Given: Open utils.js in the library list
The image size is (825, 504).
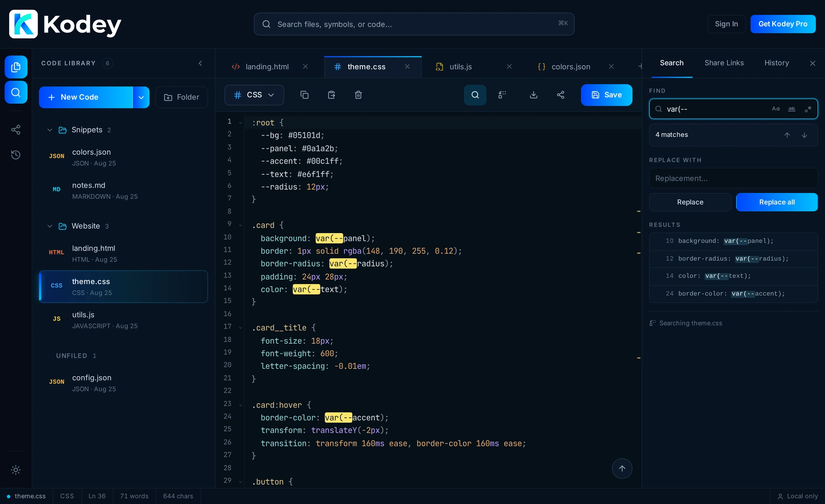Looking at the screenshot, I should [123, 320].
